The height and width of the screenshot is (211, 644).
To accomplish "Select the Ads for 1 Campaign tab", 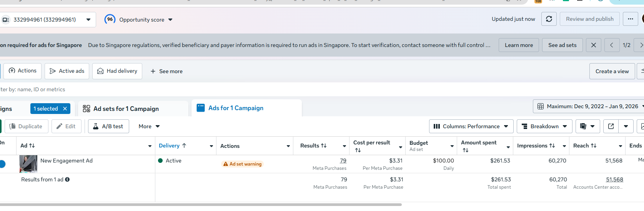I will (236, 108).
